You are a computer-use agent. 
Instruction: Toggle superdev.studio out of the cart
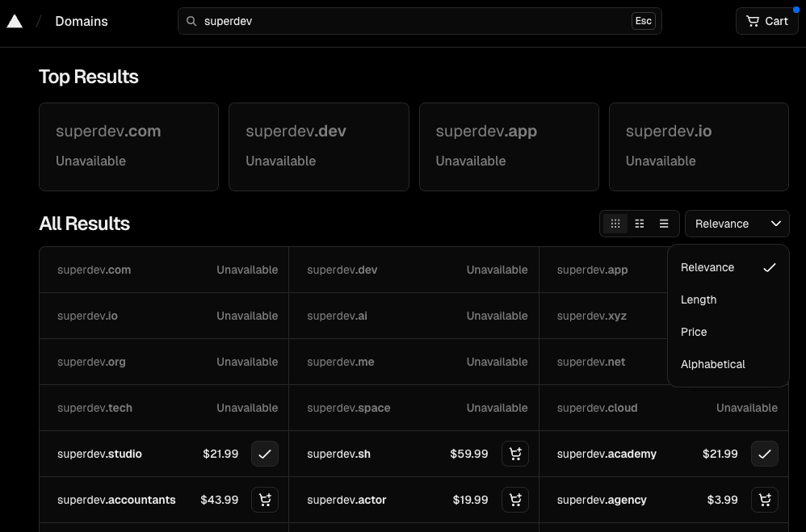pyautogui.click(x=265, y=454)
